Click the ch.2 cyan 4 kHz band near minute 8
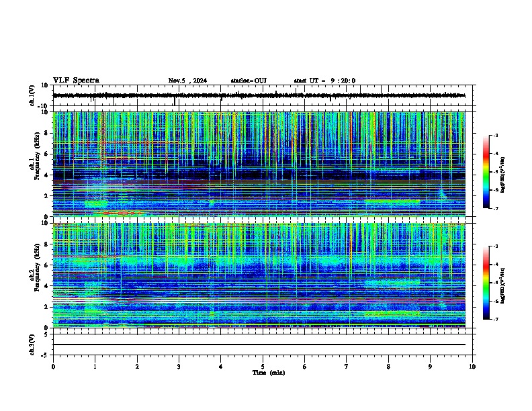532x411 pixels. click(392, 282)
